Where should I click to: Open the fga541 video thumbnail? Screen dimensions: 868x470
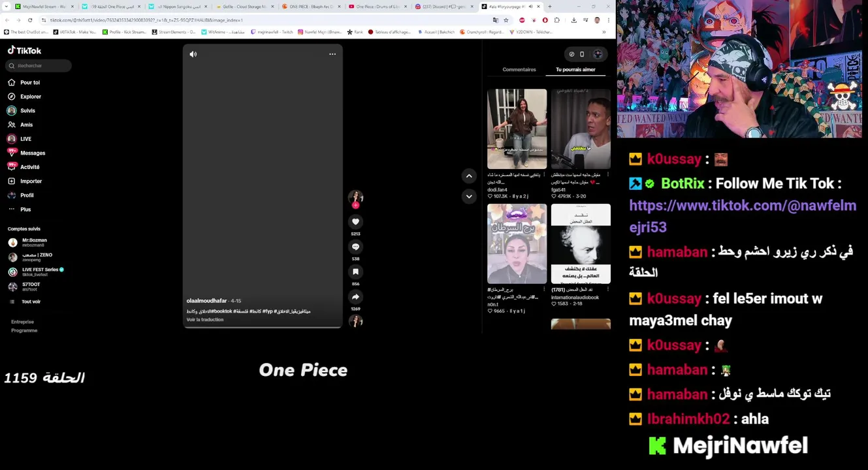(581, 129)
